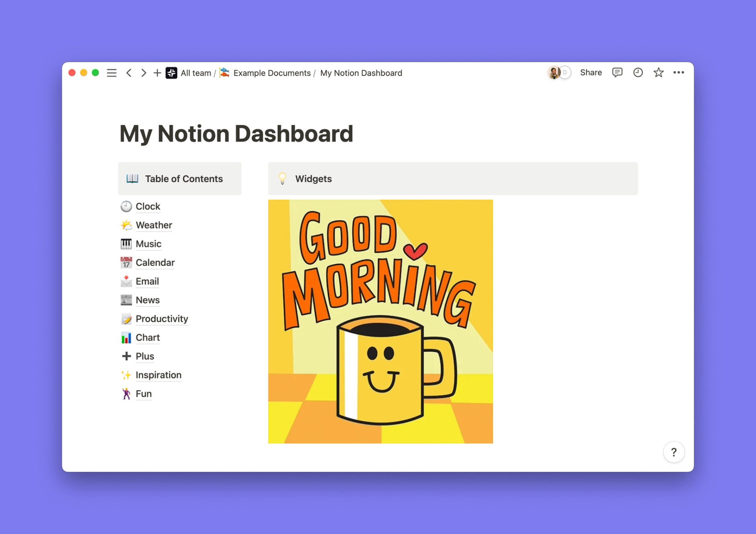The width and height of the screenshot is (756, 534).
Task: Click the D guest avatar circle
Action: click(x=565, y=73)
